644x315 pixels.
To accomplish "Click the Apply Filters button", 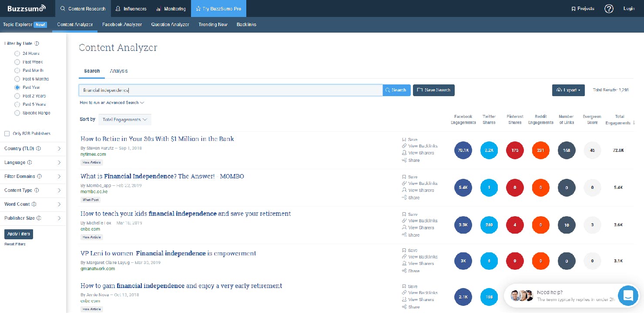I will coord(19,234).
